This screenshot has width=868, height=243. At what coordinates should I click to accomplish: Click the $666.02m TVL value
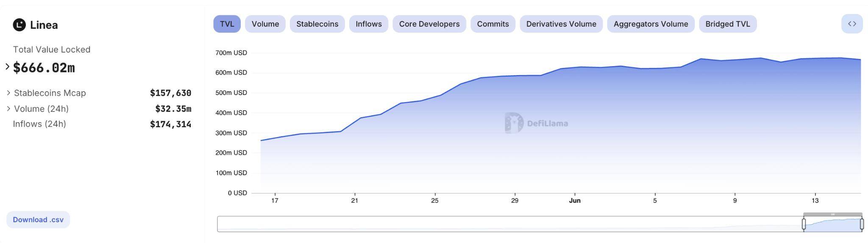point(44,67)
